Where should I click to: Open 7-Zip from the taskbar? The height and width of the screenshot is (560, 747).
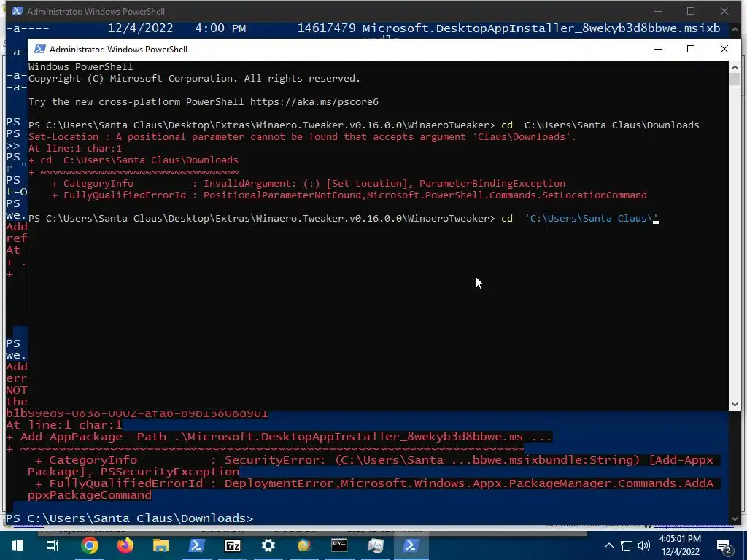coord(233,545)
